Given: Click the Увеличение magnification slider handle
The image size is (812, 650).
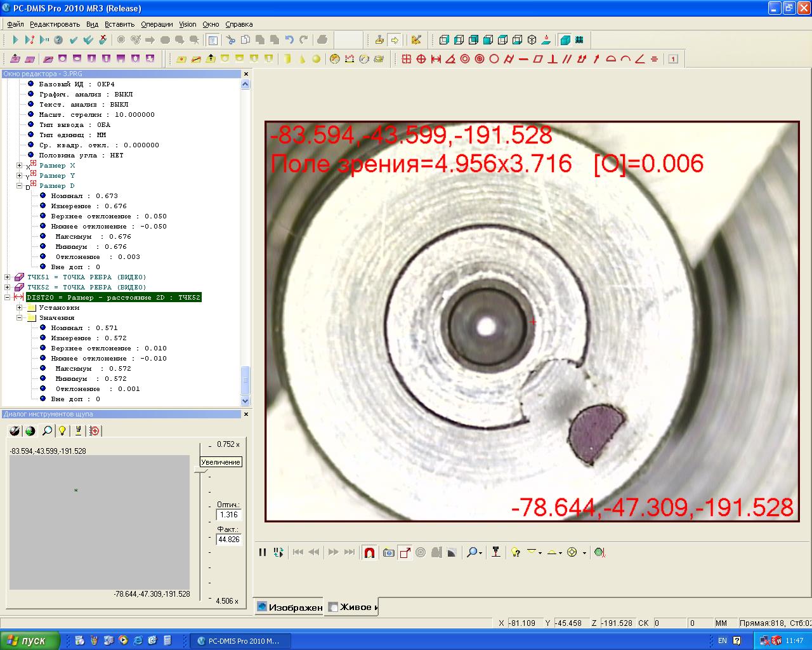Looking at the screenshot, I should click(x=199, y=468).
